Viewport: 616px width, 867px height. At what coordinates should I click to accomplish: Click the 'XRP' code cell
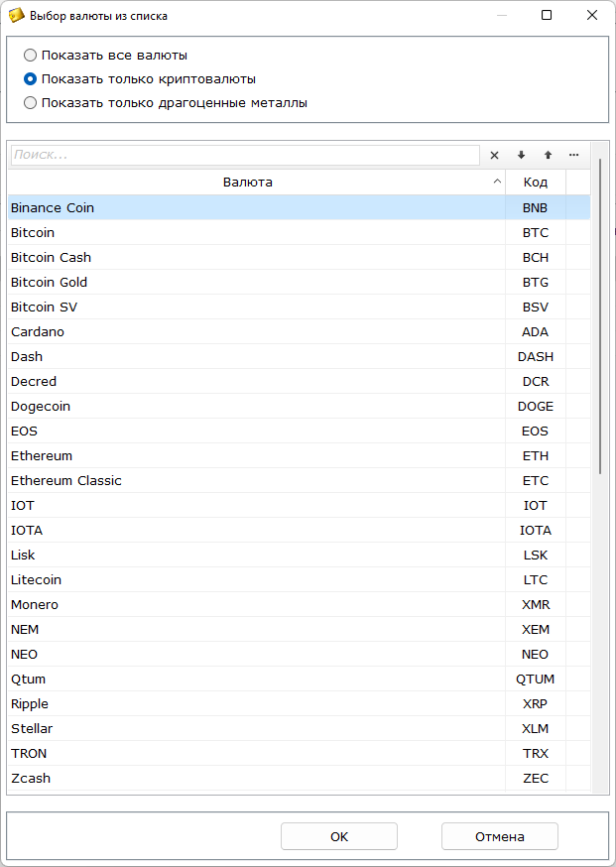coord(536,704)
